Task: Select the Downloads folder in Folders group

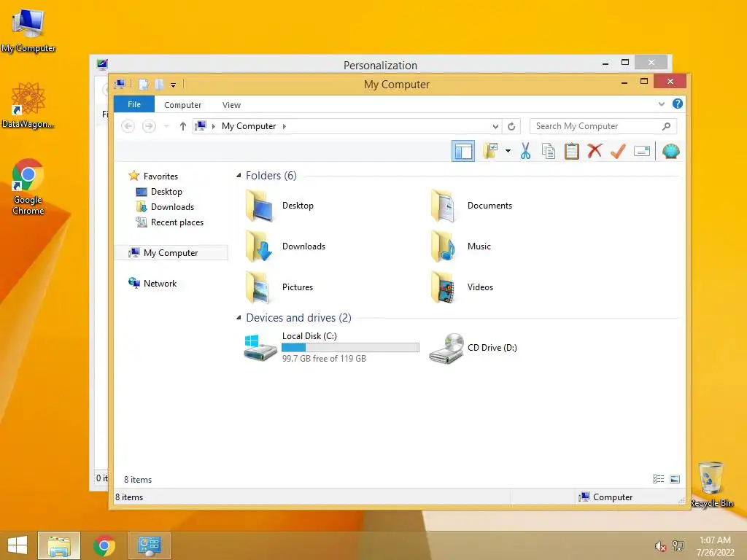Action: pyautogui.click(x=286, y=246)
